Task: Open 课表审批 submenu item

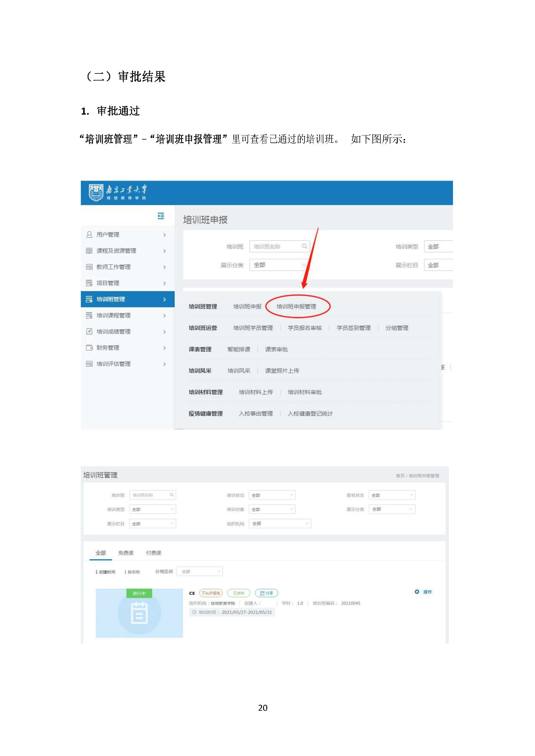Action: coord(276,349)
